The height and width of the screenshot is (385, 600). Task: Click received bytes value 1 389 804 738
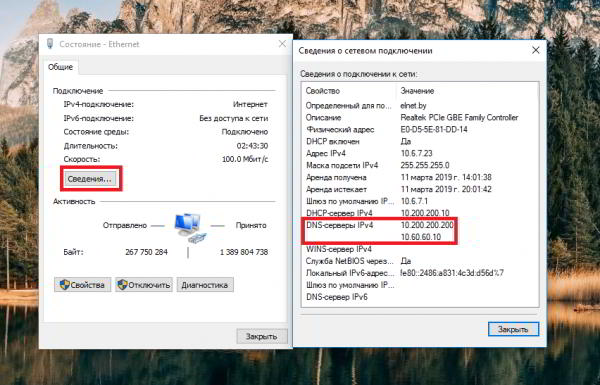tap(244, 252)
